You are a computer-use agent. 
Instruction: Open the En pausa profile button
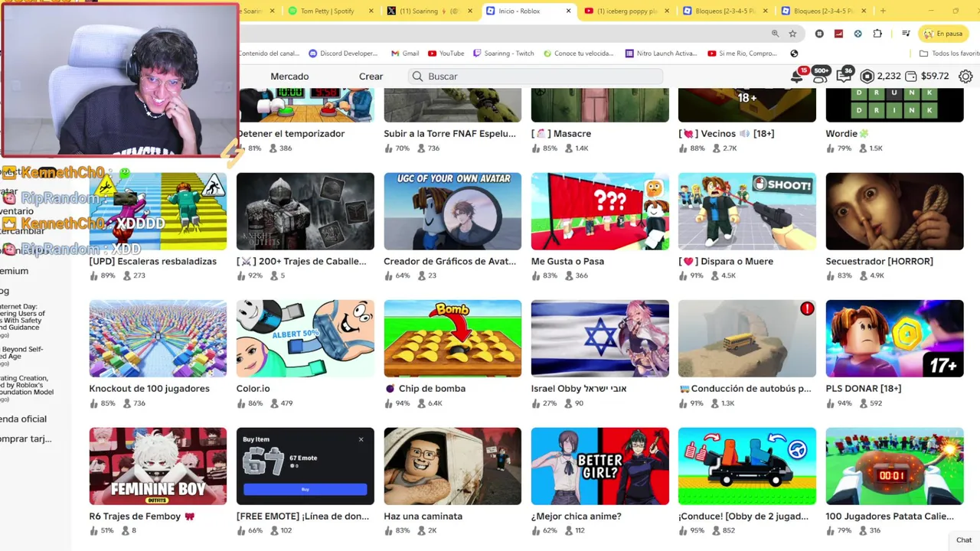click(942, 34)
